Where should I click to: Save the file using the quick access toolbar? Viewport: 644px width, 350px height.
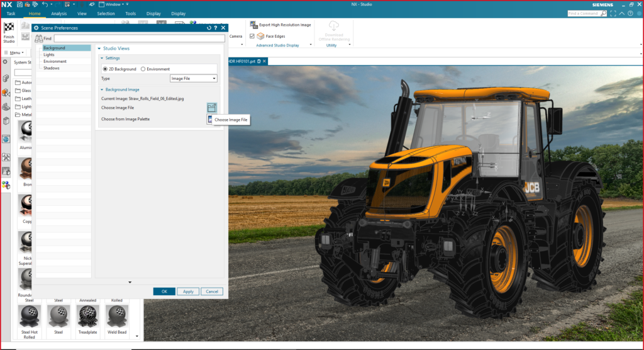pos(19,4)
